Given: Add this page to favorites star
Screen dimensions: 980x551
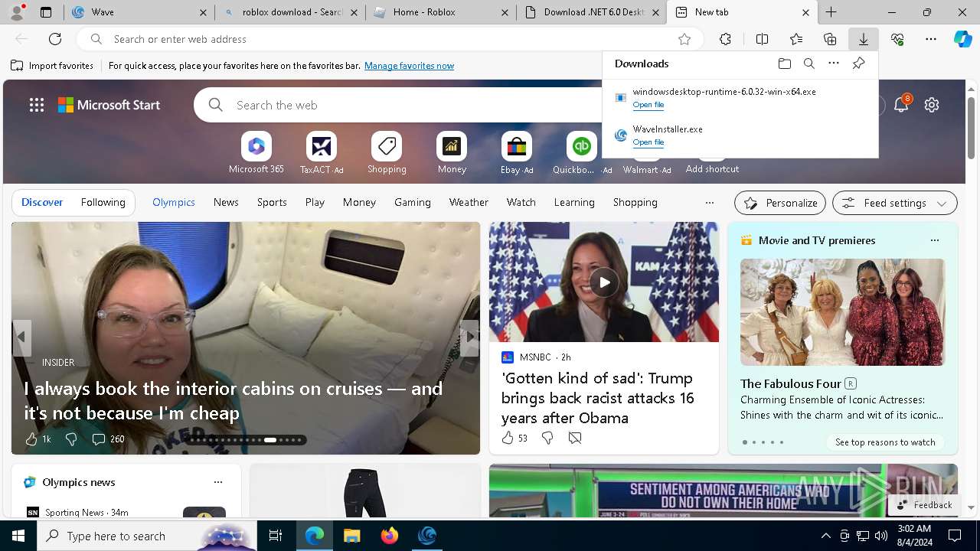Looking at the screenshot, I should pos(684,39).
